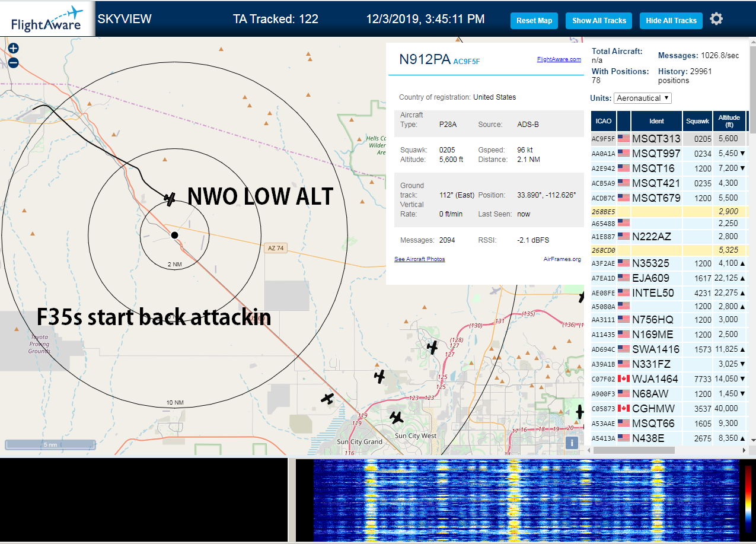Image resolution: width=756 pixels, height=544 pixels.
Task: Sort table by Squawk column header
Action: click(697, 121)
